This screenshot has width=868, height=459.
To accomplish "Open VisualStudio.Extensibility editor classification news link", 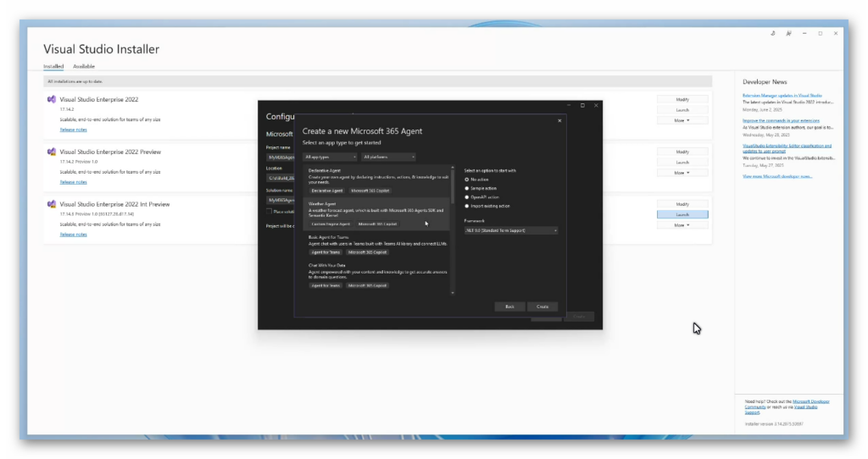I will tap(787, 148).
